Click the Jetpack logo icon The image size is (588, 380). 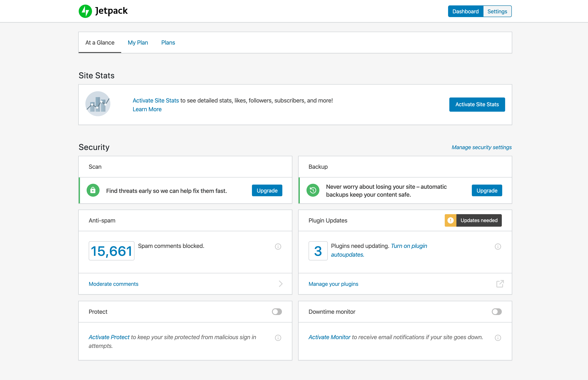(x=85, y=11)
